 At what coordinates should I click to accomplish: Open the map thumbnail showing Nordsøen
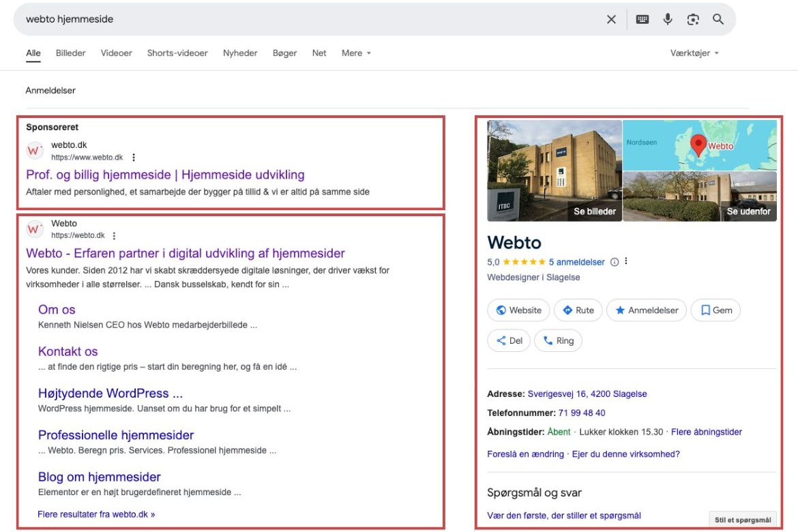coord(700,145)
